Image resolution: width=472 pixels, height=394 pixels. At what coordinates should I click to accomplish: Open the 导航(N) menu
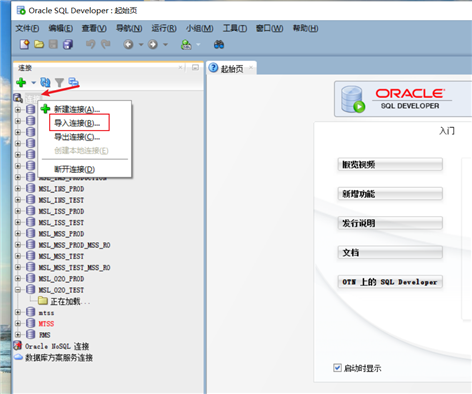tap(129, 29)
